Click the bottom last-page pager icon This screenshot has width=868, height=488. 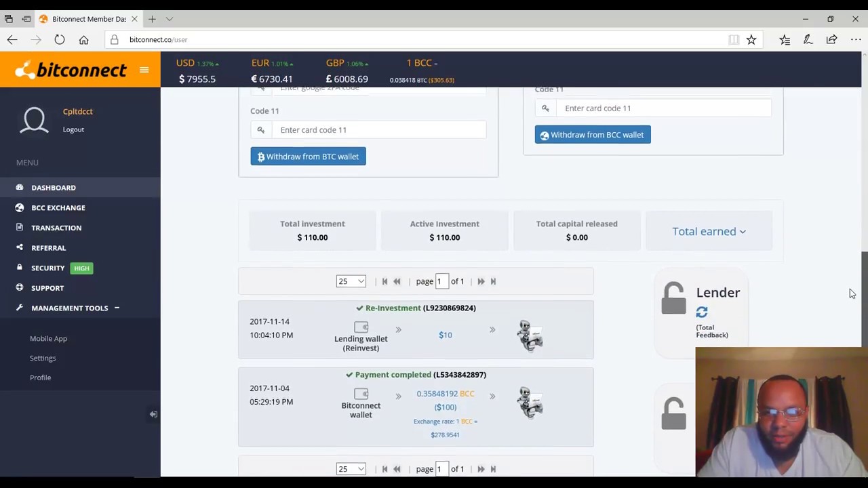493,469
